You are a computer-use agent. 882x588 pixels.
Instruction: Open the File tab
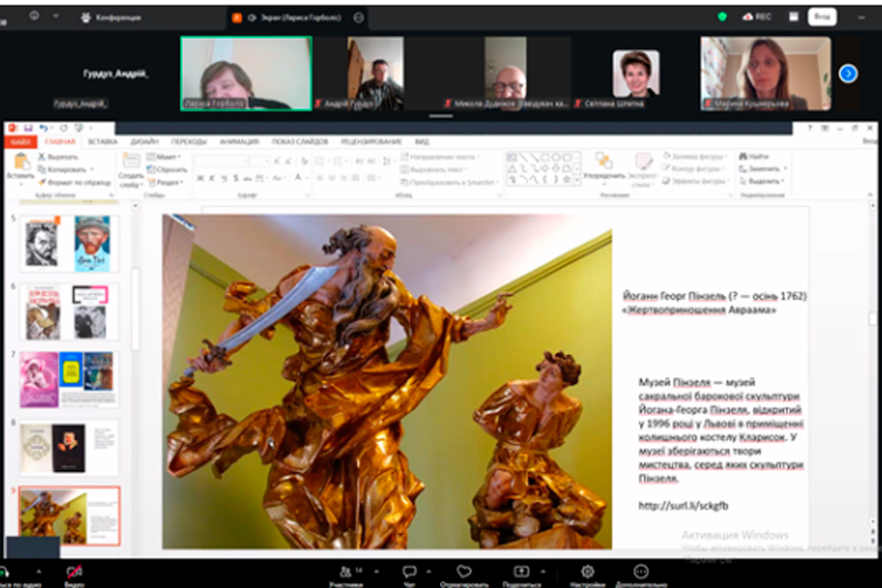[x=21, y=142]
